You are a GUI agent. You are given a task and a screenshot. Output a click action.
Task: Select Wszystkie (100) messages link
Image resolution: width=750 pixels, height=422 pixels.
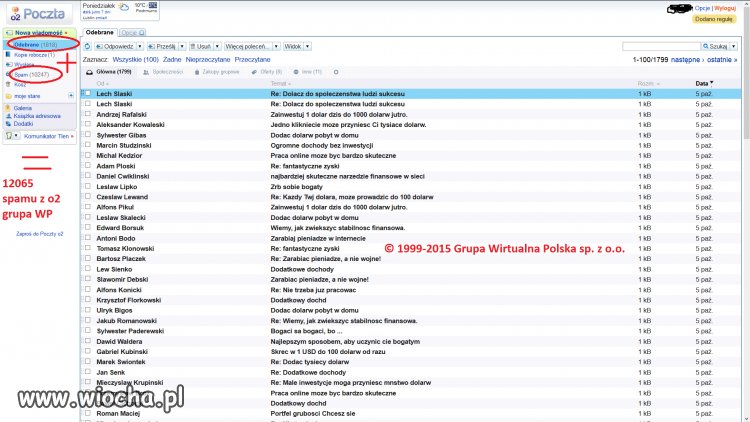click(135, 59)
